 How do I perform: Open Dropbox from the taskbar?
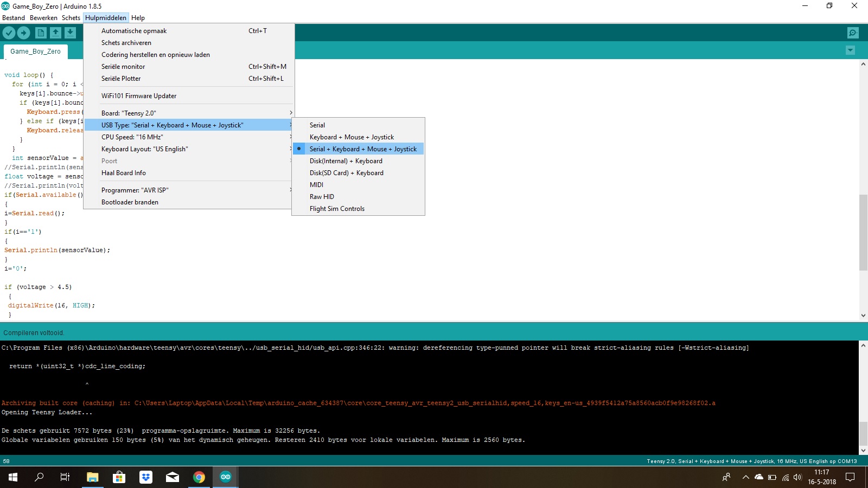145,477
